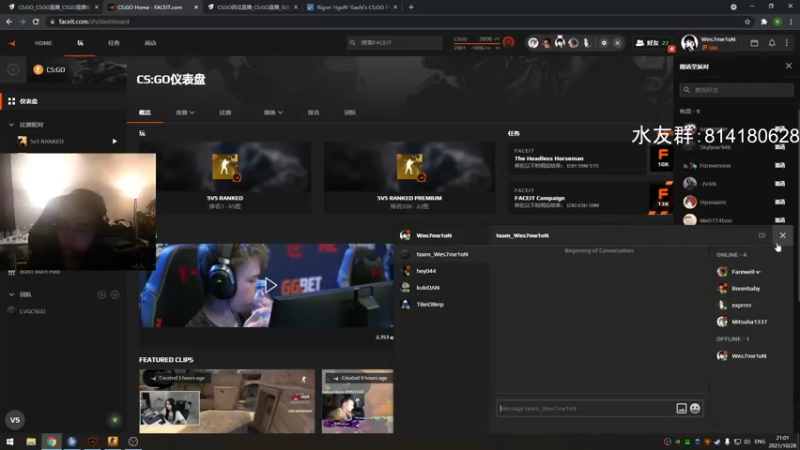Open the team_Wes7me1oN chat conversation

coord(442,254)
